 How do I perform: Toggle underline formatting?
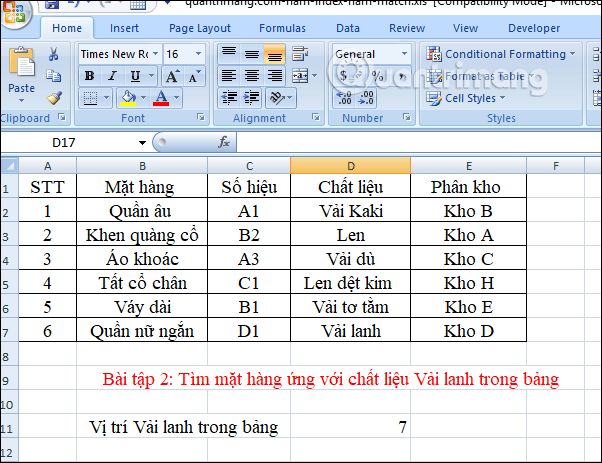[x=135, y=76]
